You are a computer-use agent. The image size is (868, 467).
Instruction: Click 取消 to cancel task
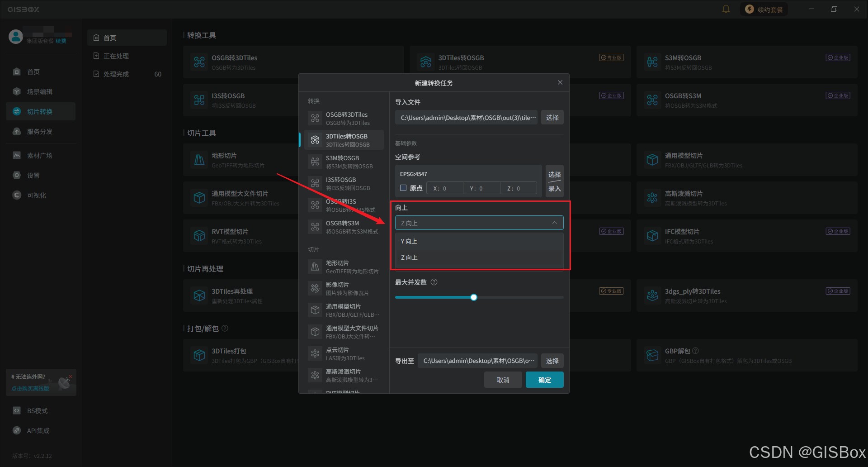pyautogui.click(x=503, y=380)
